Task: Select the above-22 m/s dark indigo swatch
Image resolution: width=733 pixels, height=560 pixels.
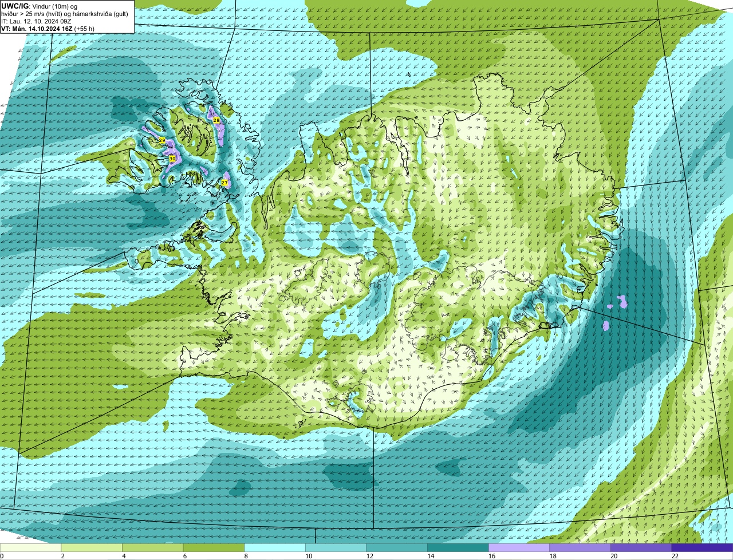Action: pyautogui.click(x=703, y=547)
